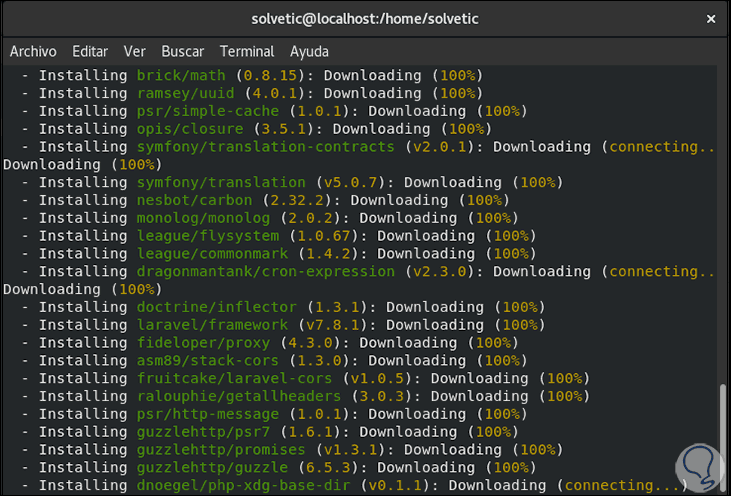Click the dnoegel/php-xdg-base-dir package name
This screenshot has height=496, width=731.
pos(243,485)
